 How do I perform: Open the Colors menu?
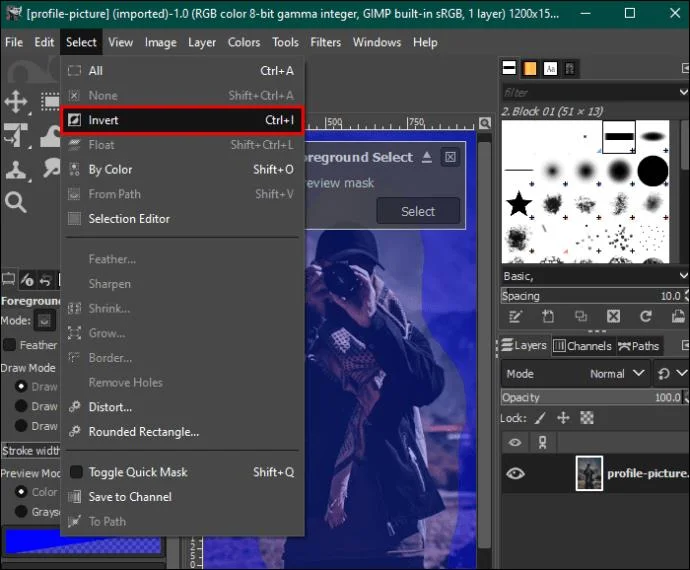tap(244, 42)
